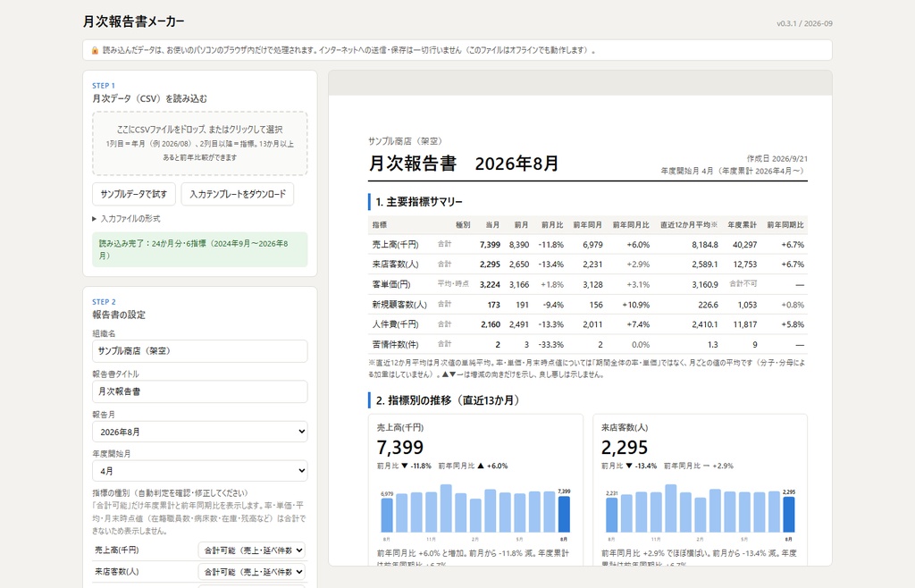
Task: Click the 報告書タイトル input field
Action: point(199,391)
